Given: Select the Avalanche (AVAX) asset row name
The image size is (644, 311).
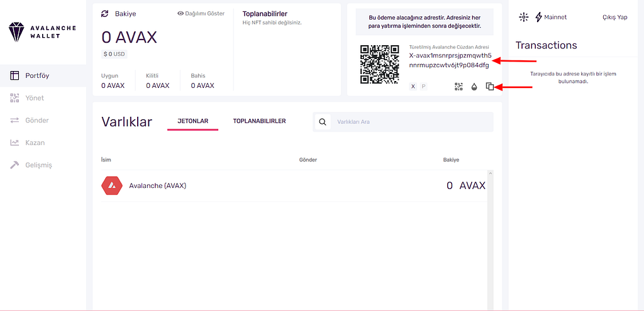Looking at the screenshot, I should pos(158,186).
